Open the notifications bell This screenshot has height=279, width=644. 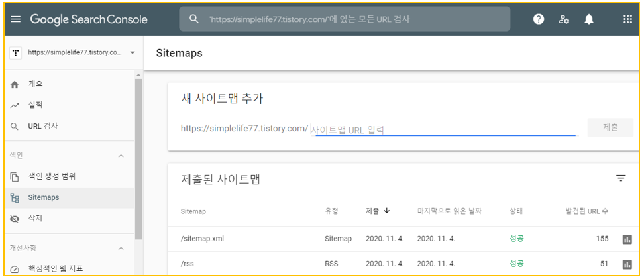(x=589, y=19)
